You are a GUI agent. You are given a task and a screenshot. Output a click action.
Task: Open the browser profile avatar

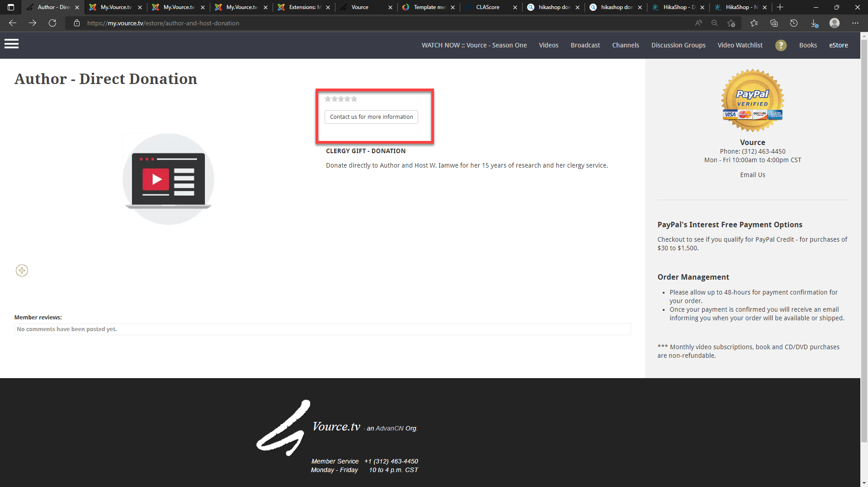(835, 23)
